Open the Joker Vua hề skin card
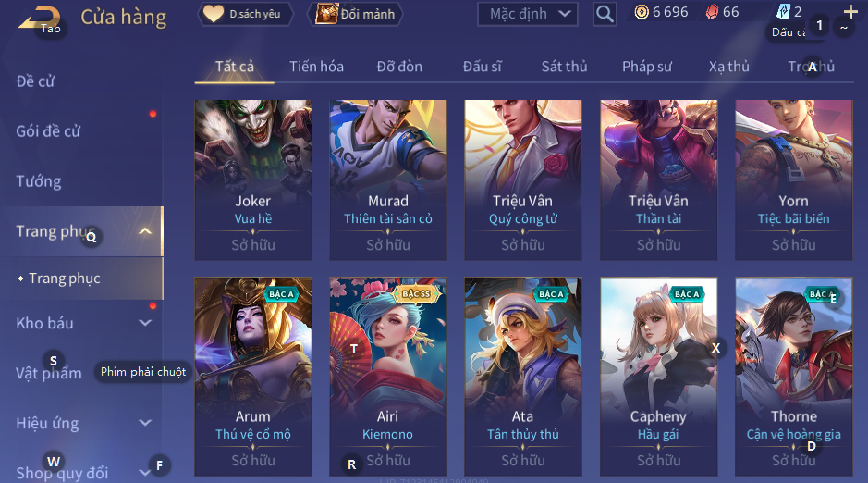The height and width of the screenshot is (483, 868). pos(253,180)
